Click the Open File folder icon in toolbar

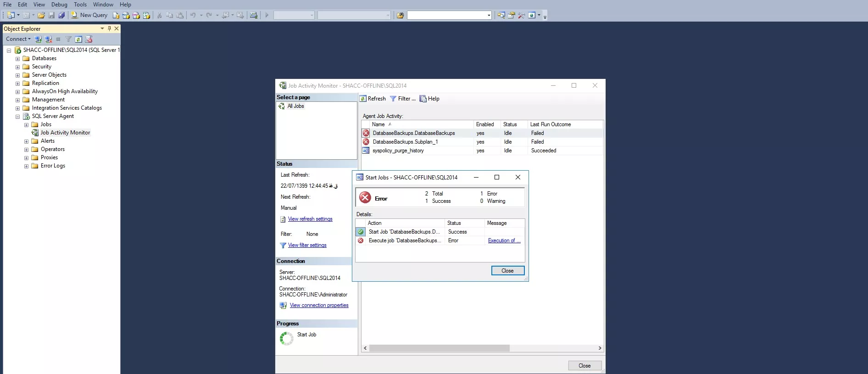tap(41, 15)
